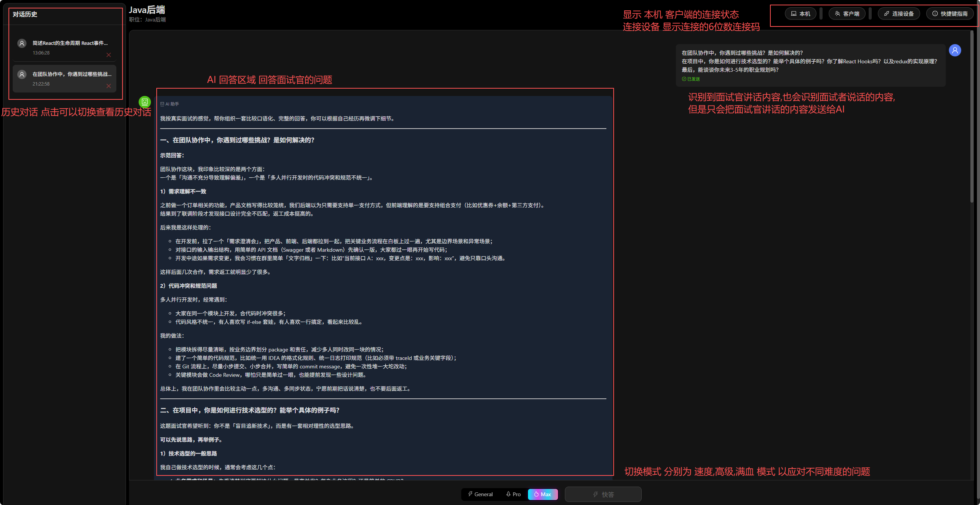
Task: Click the 已发送 sent status indicator
Action: [x=691, y=79]
